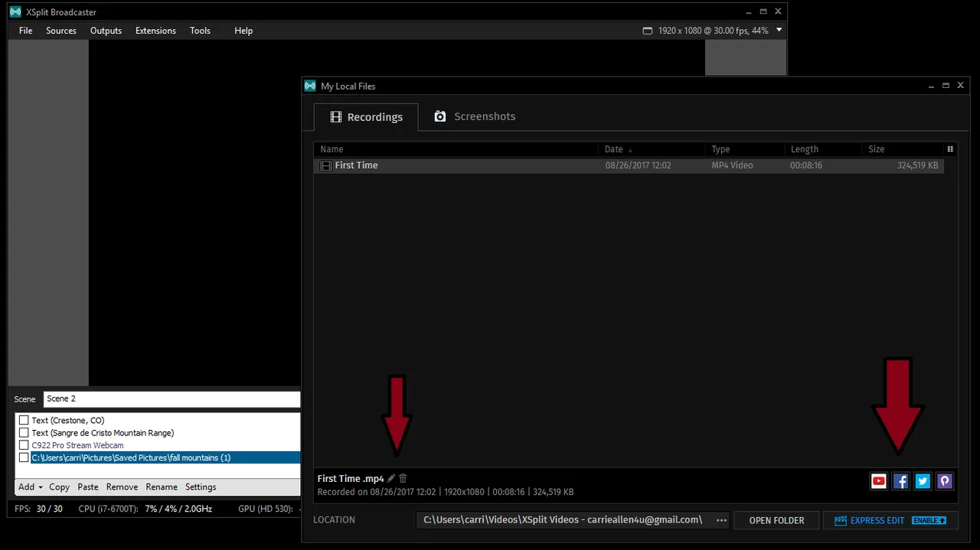This screenshot has width=980, height=550.
Task: Sort by the Length column header
Action: [823, 149]
